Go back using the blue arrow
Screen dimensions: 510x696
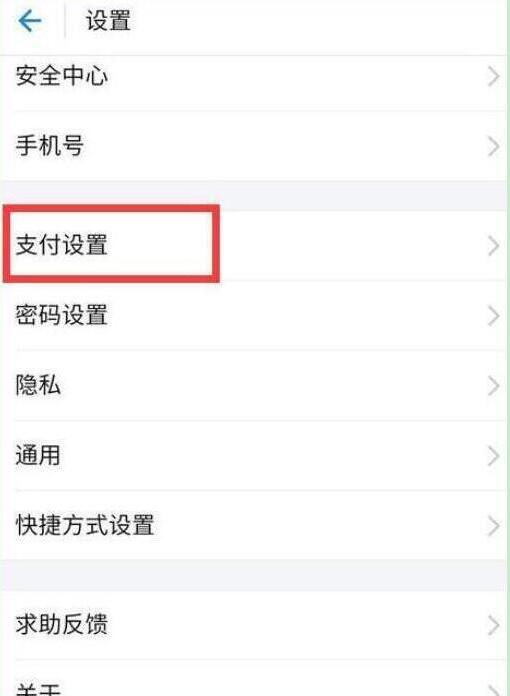[30, 20]
